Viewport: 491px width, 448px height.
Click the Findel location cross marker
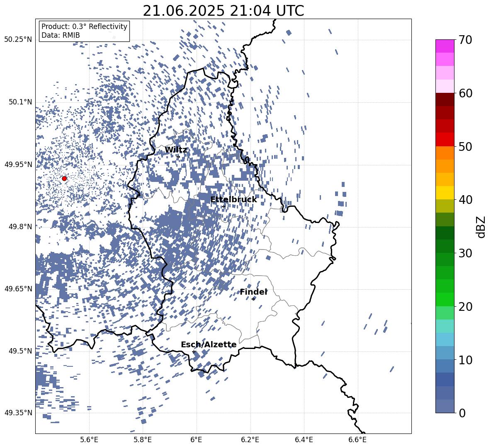[253, 299]
